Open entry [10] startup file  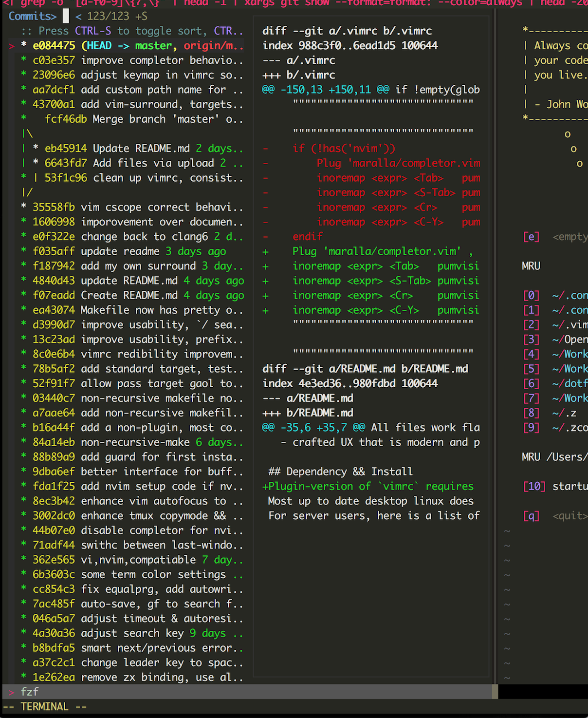(x=555, y=486)
